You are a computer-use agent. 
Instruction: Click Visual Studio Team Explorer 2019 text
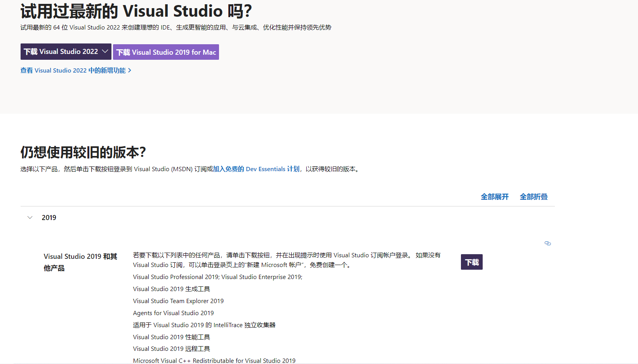[178, 301]
